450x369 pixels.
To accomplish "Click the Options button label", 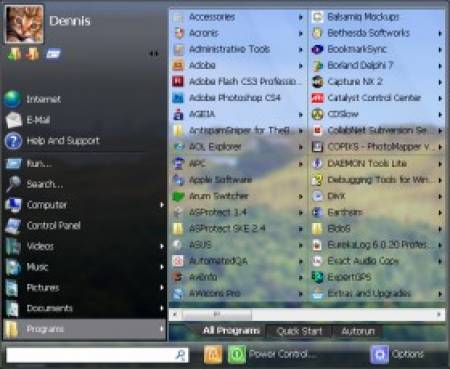I will [408, 354].
